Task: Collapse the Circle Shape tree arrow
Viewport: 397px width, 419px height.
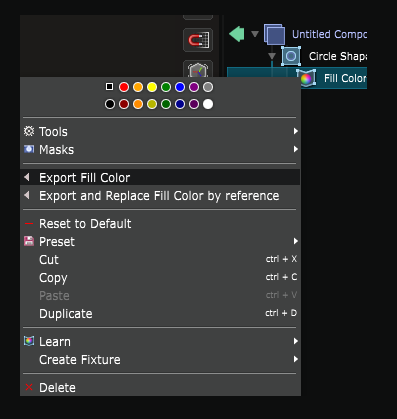Action: coord(272,56)
